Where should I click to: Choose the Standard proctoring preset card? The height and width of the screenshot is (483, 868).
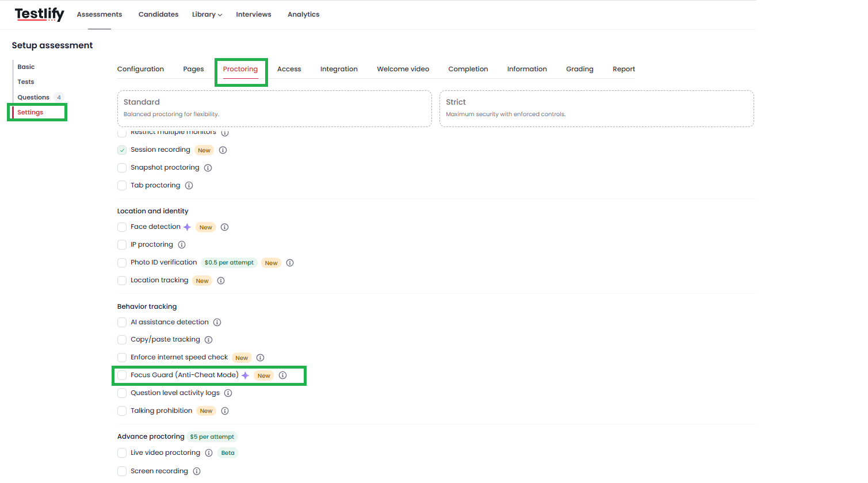point(274,109)
